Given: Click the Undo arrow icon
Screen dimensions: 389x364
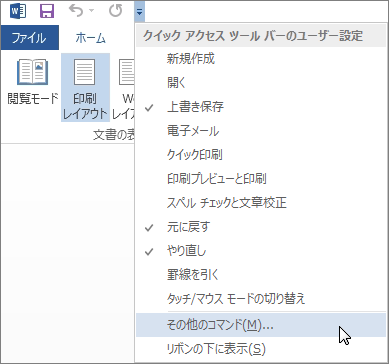Looking at the screenshot, I should click(76, 11).
